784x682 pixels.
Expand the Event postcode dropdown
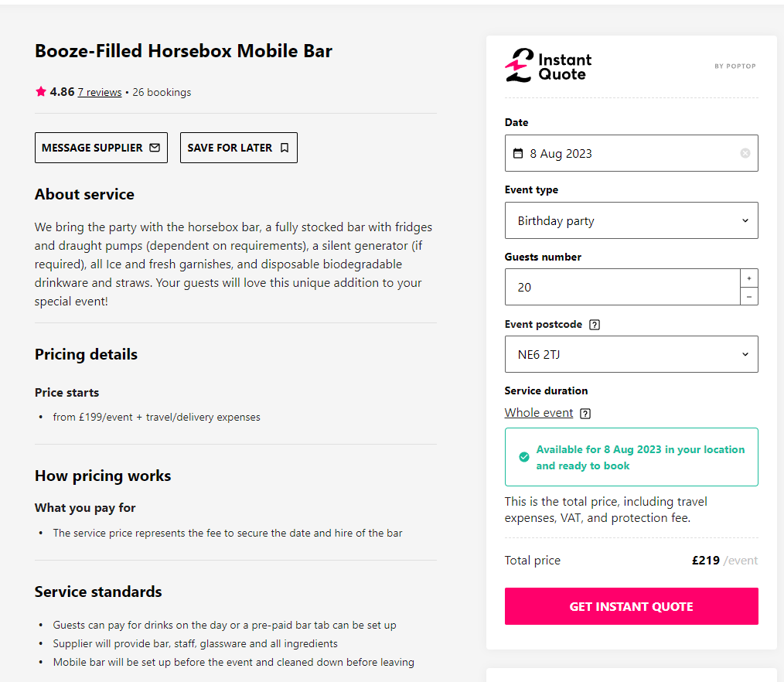[x=631, y=354]
